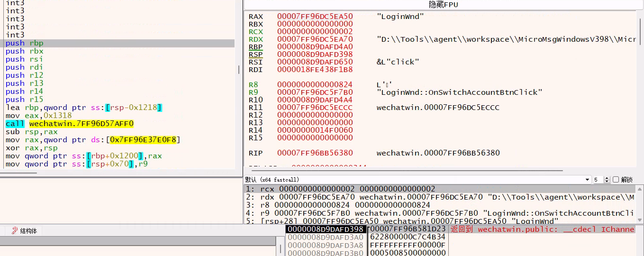Switch to the 结构体 tab

tap(28, 231)
